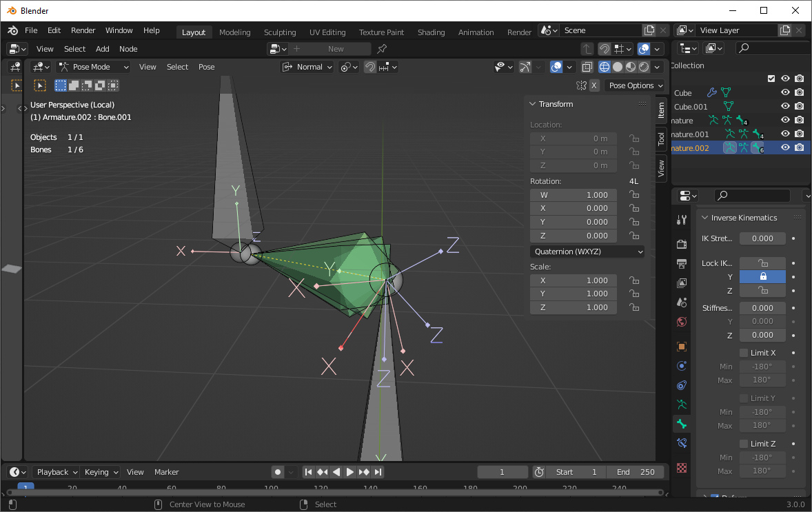This screenshot has height=512, width=812.
Task: Open the World properties tab
Action: point(682,322)
